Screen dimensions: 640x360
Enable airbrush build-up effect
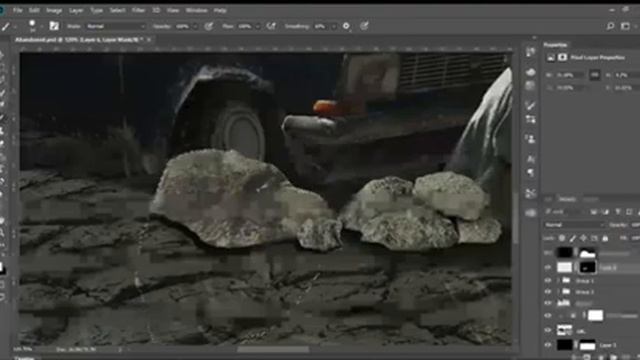coord(271,26)
